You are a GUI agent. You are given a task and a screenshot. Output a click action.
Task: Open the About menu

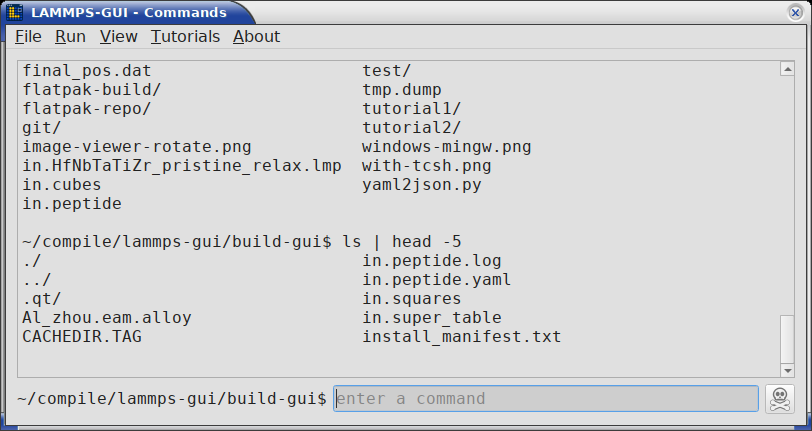(x=256, y=37)
